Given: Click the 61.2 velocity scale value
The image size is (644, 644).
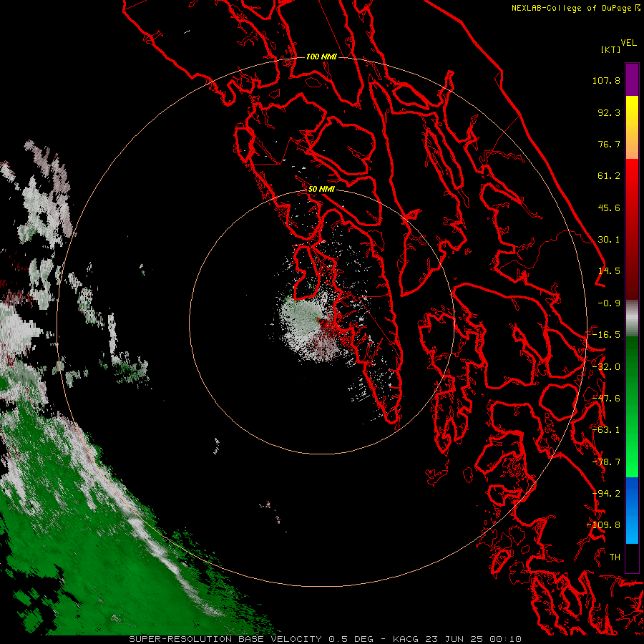Looking at the screenshot, I should coord(609,176).
